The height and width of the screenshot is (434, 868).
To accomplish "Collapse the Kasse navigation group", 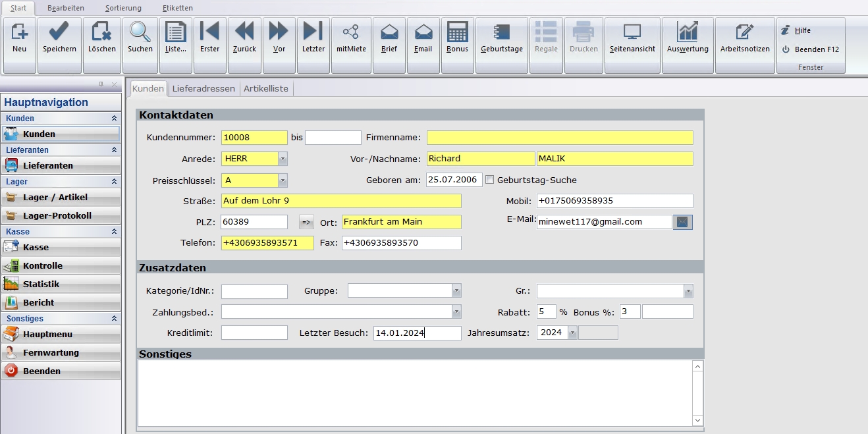I will pos(114,232).
